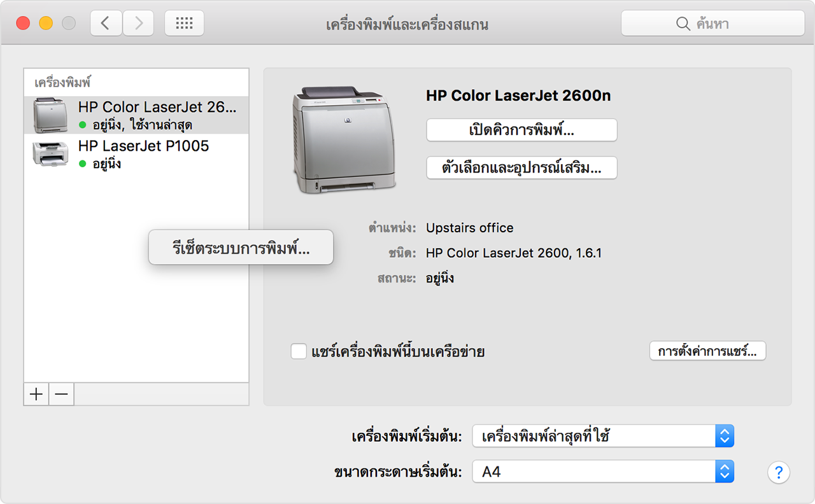
Task: Choose รีเซ็ตระบบการพิมพ์... context menu item
Action: pyautogui.click(x=241, y=247)
